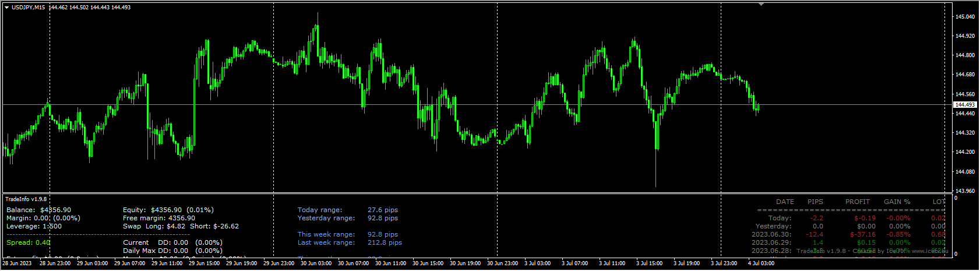Click the green Spread: 0.40 text
980x271 pixels.
[29, 242]
